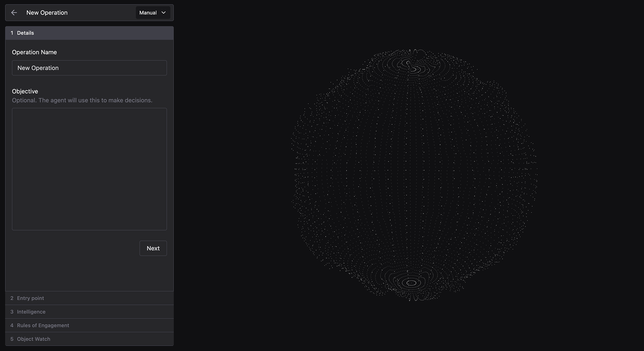644x351 pixels.
Task: Click the step number 1 badge
Action: click(x=12, y=33)
